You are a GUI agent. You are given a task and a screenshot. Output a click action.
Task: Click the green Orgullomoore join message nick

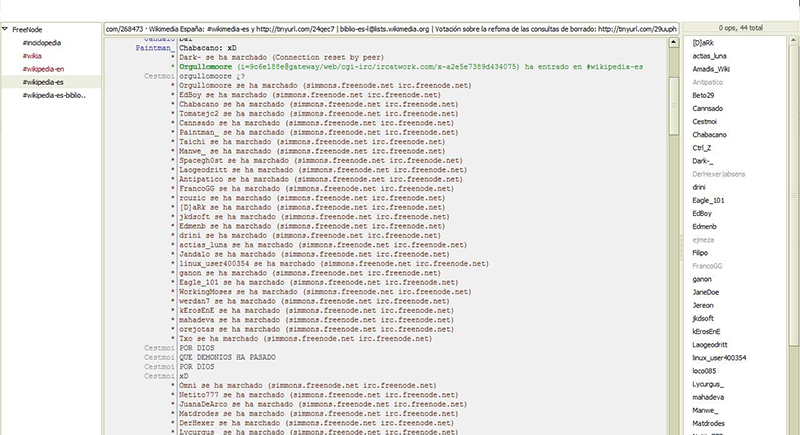(x=216, y=66)
